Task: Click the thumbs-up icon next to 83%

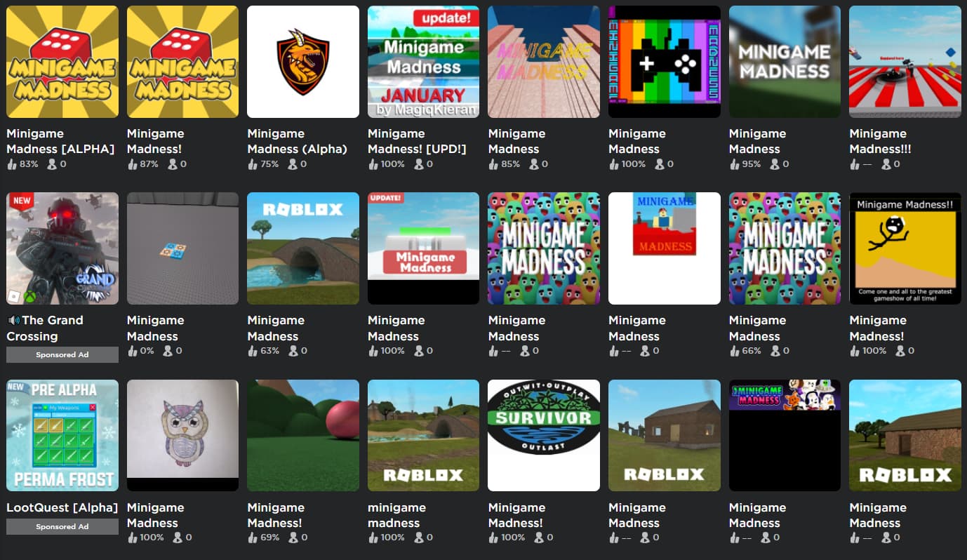Action: (x=11, y=164)
